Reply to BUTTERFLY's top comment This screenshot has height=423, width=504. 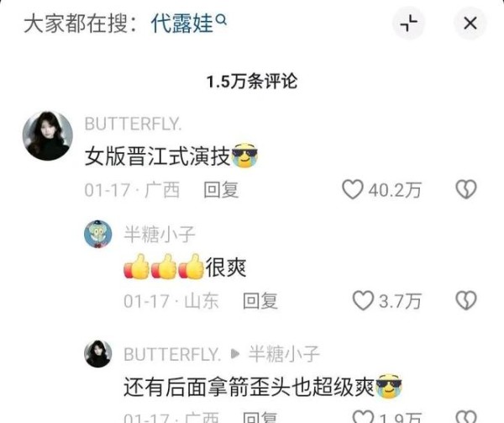point(221,190)
